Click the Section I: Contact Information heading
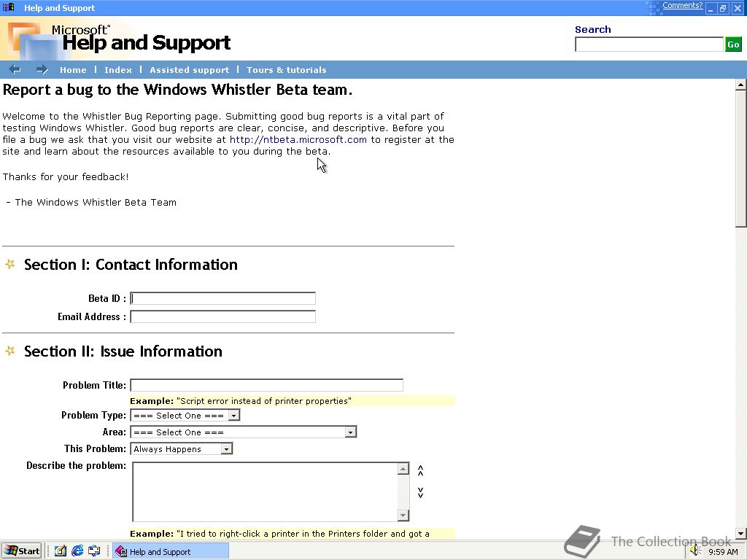Screen dimensions: 747x560 (x=131, y=264)
